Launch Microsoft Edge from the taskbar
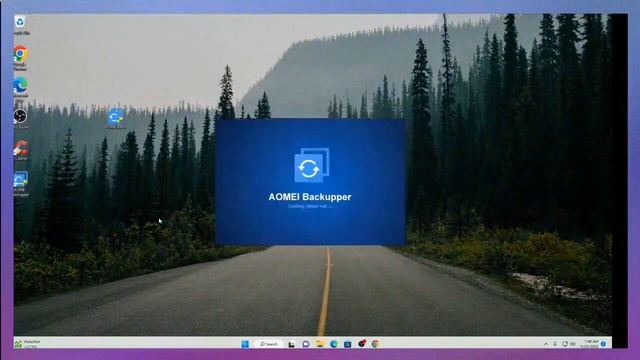640x360 pixels. [333, 344]
